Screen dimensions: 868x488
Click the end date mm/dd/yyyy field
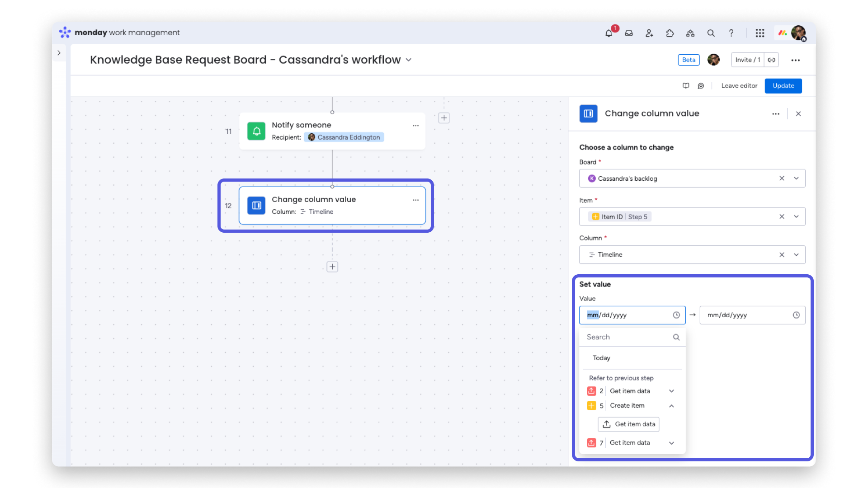pos(752,315)
